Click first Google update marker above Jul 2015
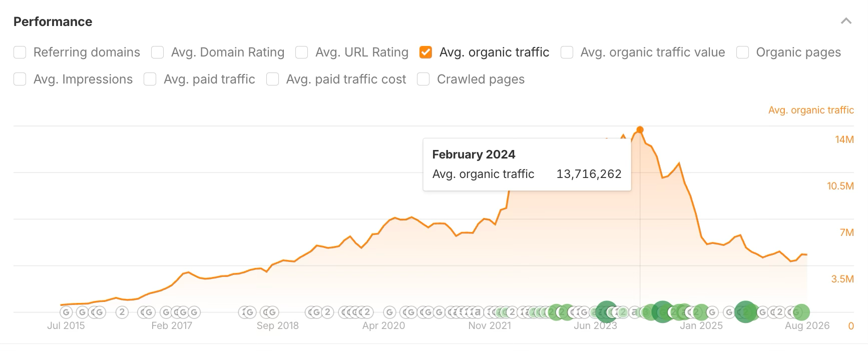The height and width of the screenshot is (351, 868). point(66,312)
